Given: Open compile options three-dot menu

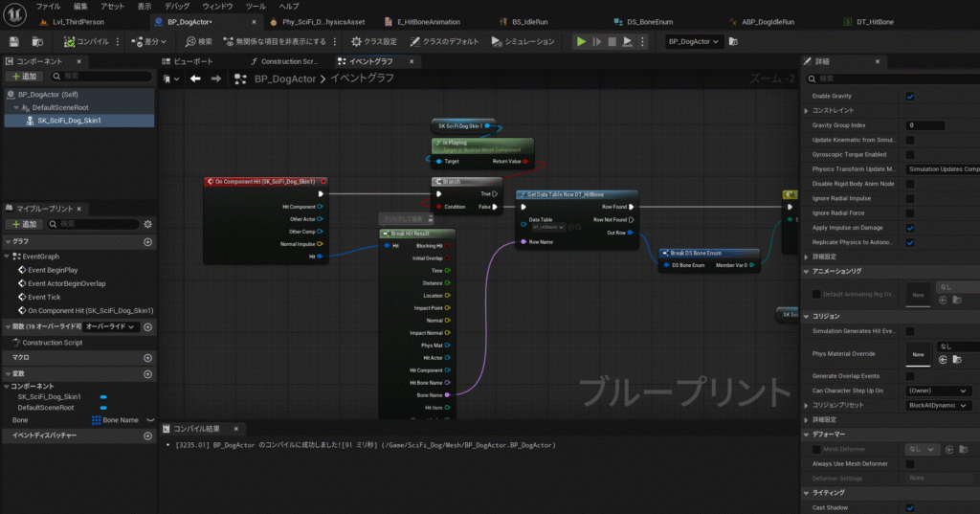Looking at the screenshot, I should coord(118,42).
